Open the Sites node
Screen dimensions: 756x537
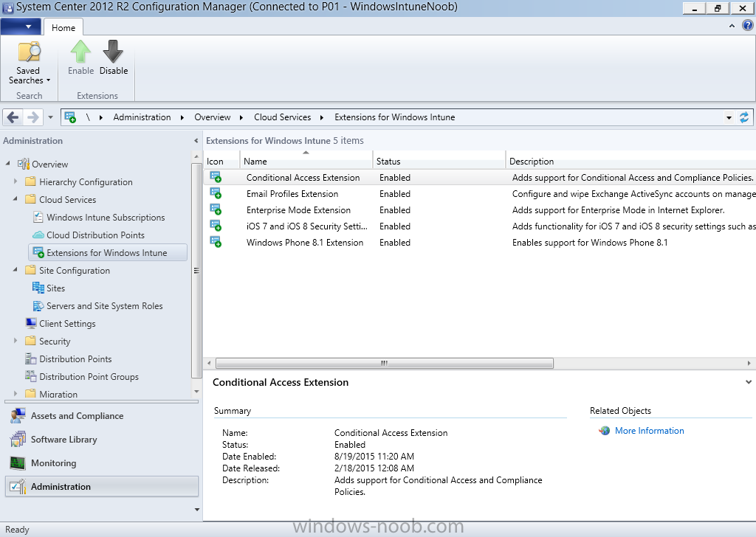tap(55, 288)
